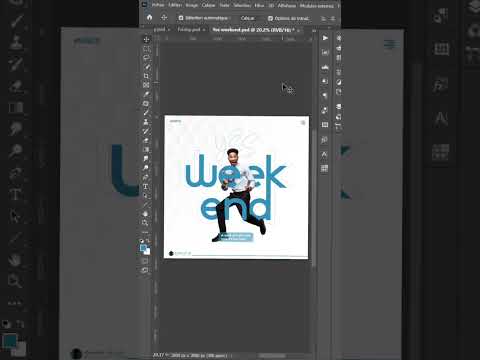Click the document dimensions in status bar
Viewport: 480px width, 360px height.
[199, 356]
